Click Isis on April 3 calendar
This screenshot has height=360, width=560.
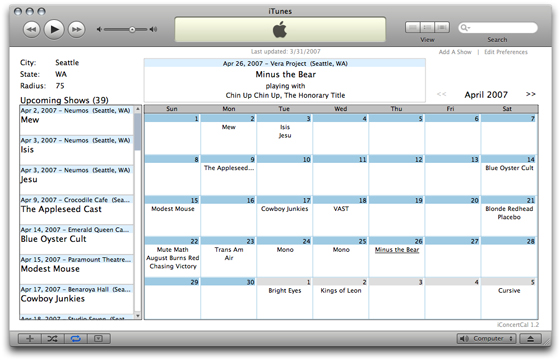285,127
